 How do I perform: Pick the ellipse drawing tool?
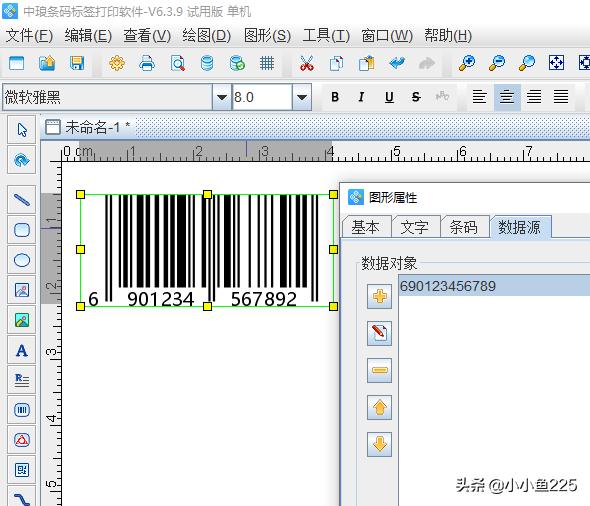click(x=22, y=260)
